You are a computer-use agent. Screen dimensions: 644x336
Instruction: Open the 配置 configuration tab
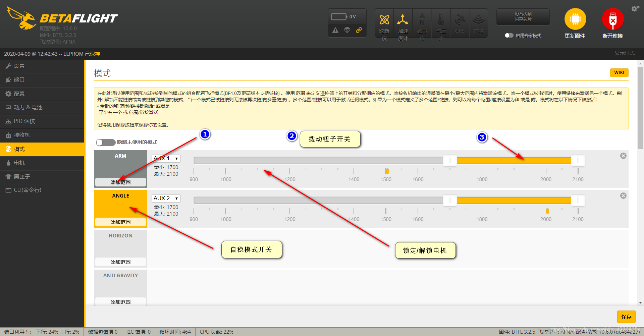click(x=42, y=94)
